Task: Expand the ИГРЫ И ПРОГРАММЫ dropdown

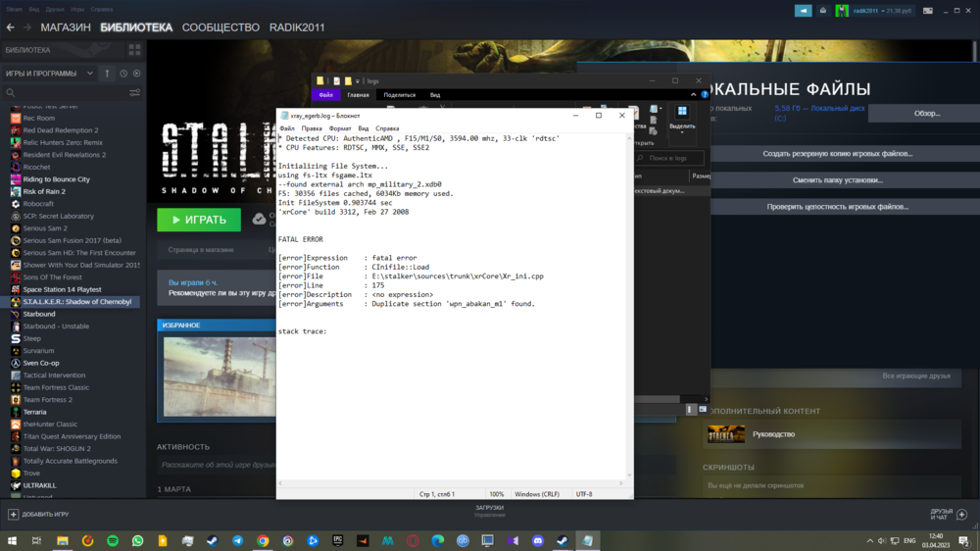Action: 49,74
